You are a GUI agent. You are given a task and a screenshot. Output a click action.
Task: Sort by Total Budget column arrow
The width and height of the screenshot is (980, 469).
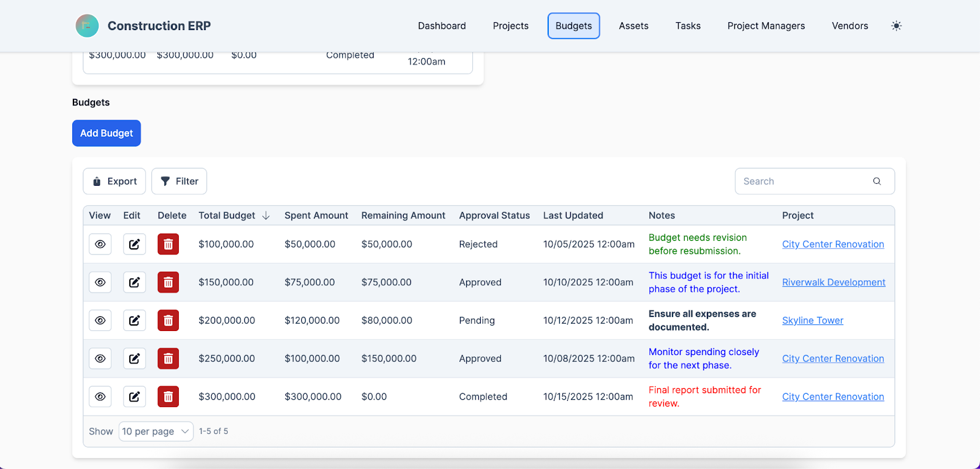click(266, 216)
